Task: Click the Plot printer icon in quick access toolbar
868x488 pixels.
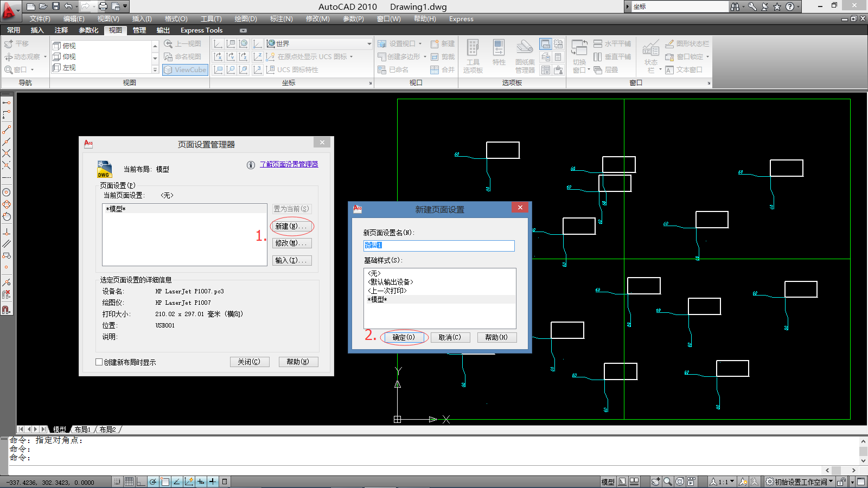Action: point(103,7)
